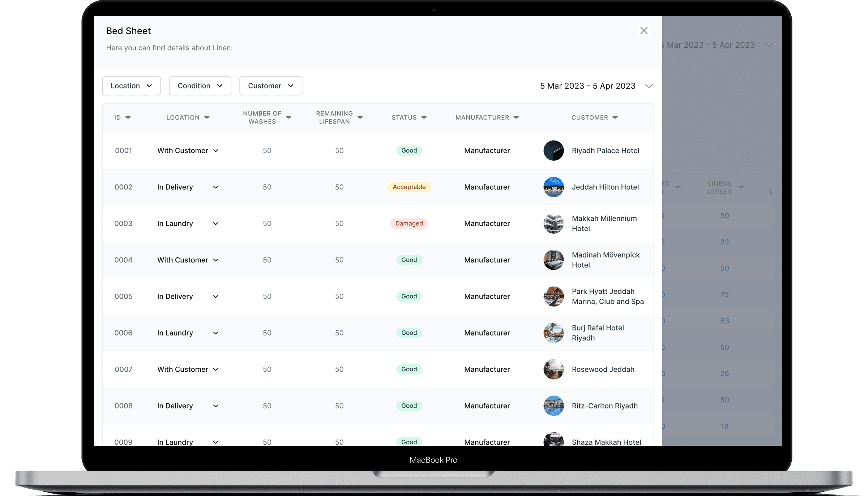Click the Rosewood Jeddah avatar image

click(553, 369)
